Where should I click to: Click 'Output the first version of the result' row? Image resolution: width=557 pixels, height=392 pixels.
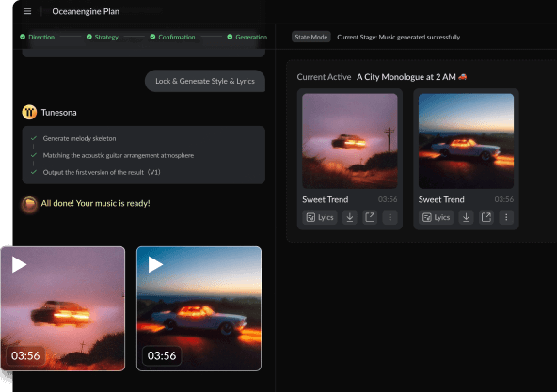click(102, 172)
